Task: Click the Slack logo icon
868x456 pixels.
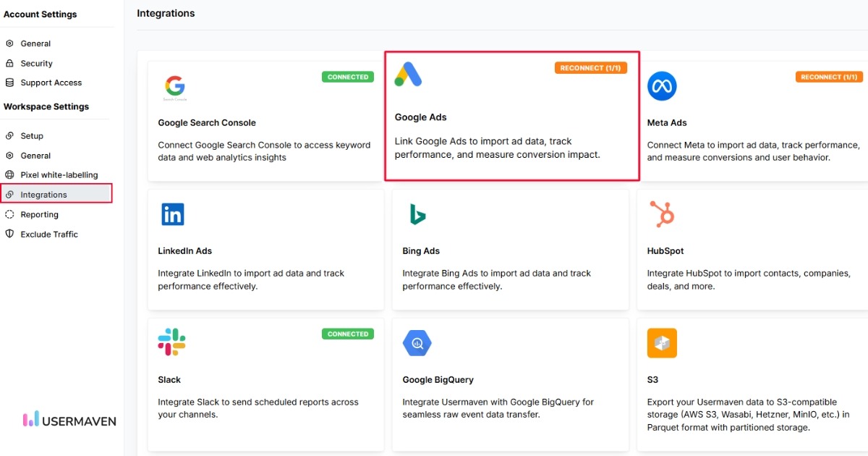Action: pyautogui.click(x=171, y=342)
